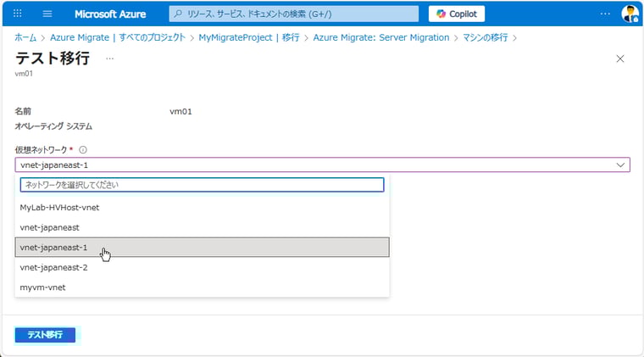Collapse the 仮想ネットワーク dropdown chevron
This screenshot has width=644, height=357.
click(x=620, y=165)
